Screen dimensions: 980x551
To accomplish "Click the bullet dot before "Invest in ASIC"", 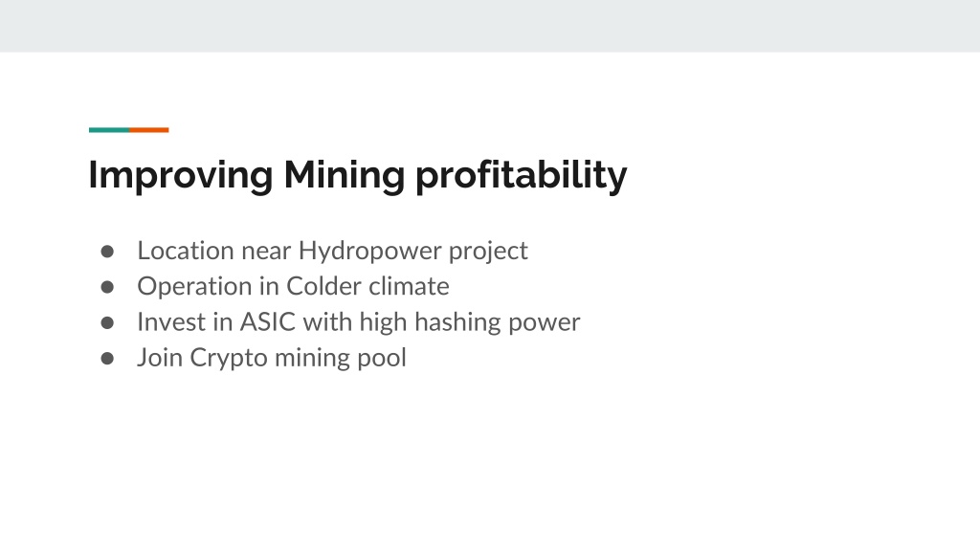I will coord(107,322).
